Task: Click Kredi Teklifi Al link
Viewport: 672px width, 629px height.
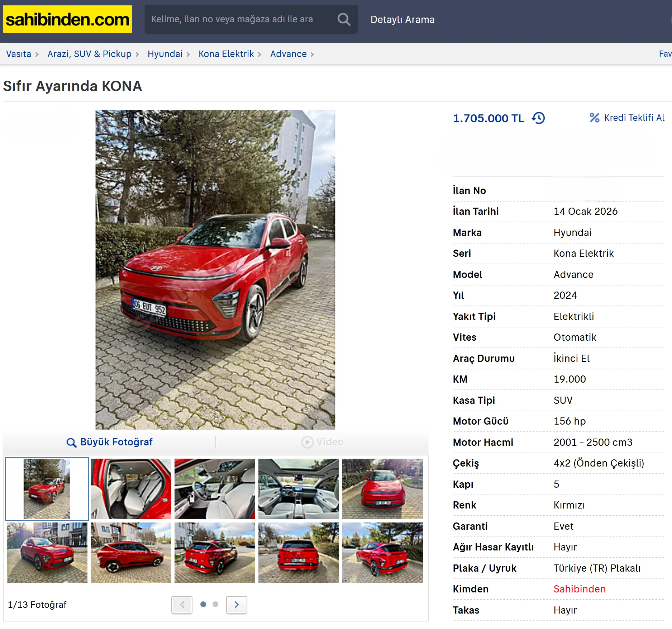Action: pos(634,118)
